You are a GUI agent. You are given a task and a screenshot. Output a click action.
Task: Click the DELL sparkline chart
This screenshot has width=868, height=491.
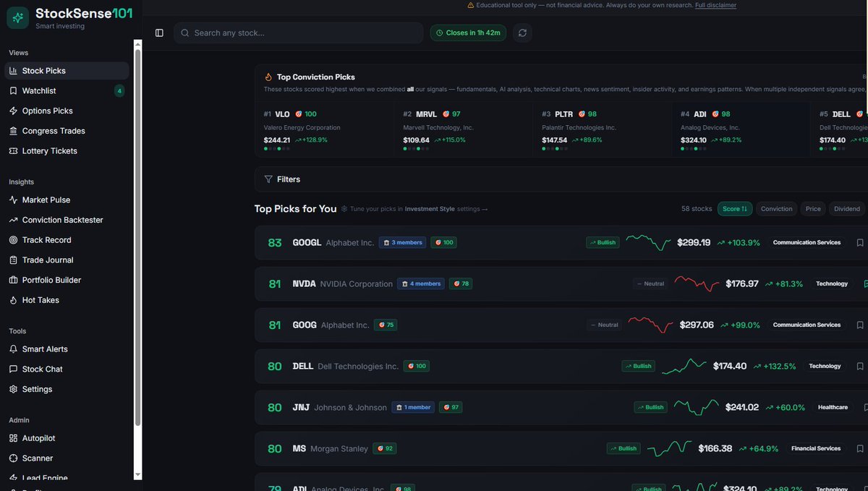point(684,366)
